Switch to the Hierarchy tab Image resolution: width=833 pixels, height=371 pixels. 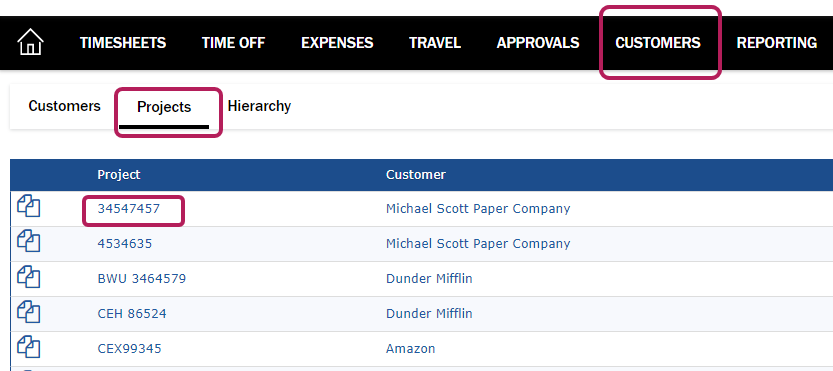coord(259,106)
